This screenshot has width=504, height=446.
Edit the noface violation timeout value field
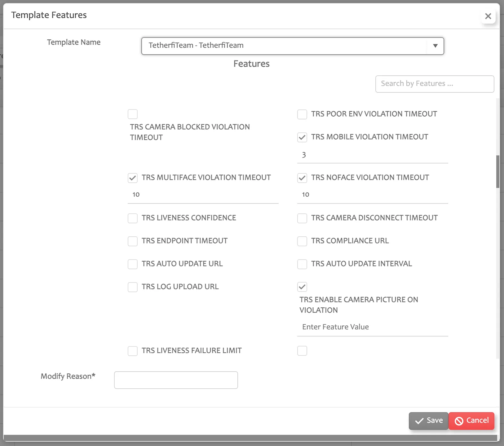click(x=373, y=195)
